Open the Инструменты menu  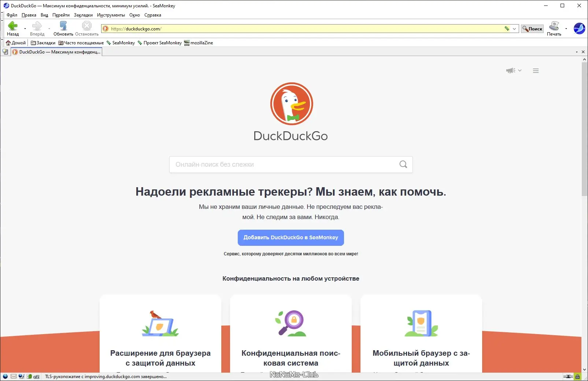111,15
